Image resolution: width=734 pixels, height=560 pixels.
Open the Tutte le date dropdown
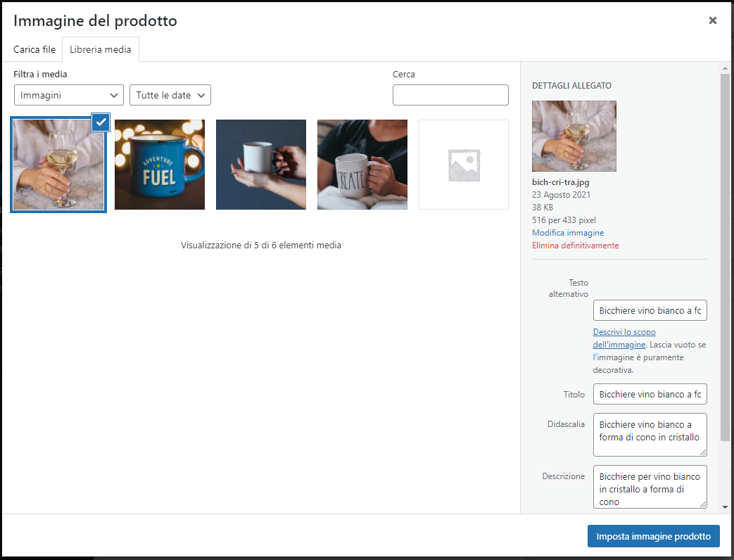(x=170, y=95)
